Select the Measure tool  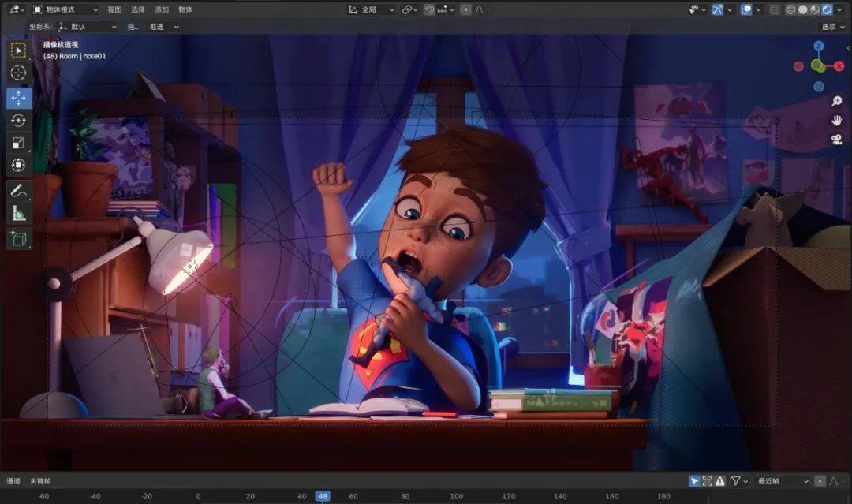(x=18, y=214)
